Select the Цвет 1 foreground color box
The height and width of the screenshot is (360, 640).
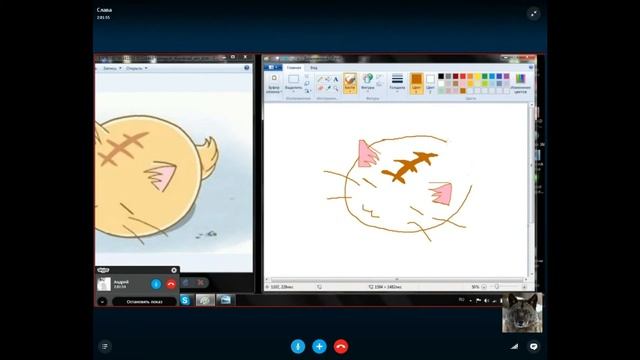(x=417, y=83)
